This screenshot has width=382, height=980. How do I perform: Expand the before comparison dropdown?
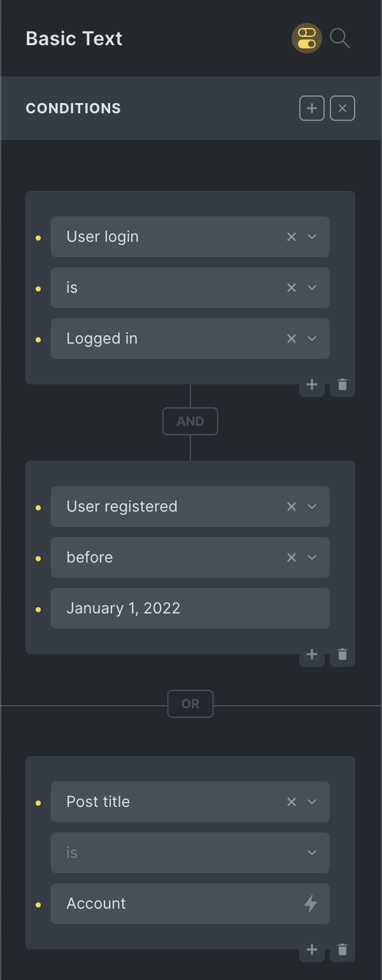[312, 557]
